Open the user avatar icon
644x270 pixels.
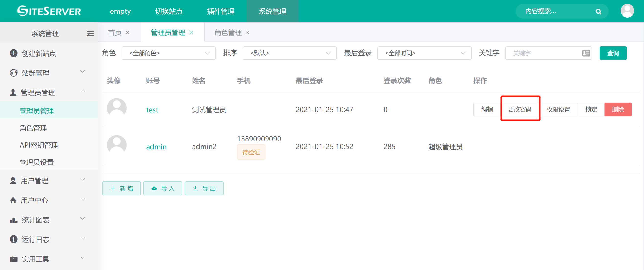click(x=627, y=11)
